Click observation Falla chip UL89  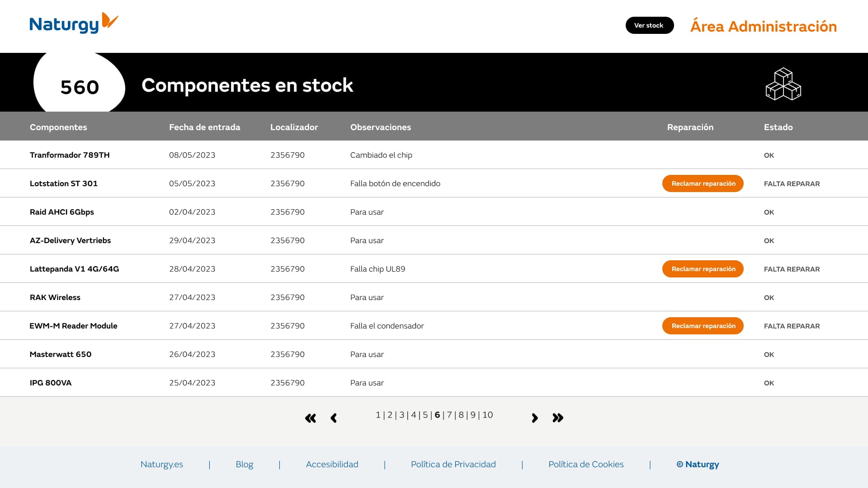coord(377,269)
